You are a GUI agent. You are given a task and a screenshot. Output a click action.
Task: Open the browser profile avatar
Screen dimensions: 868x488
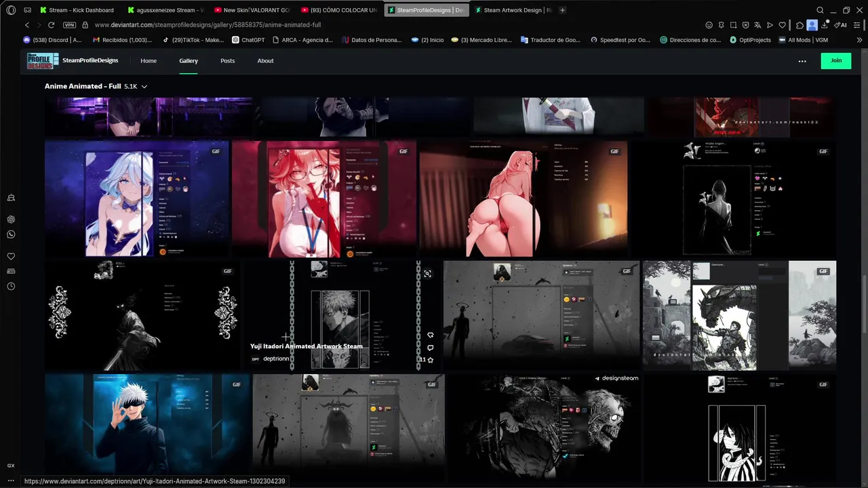click(812, 25)
